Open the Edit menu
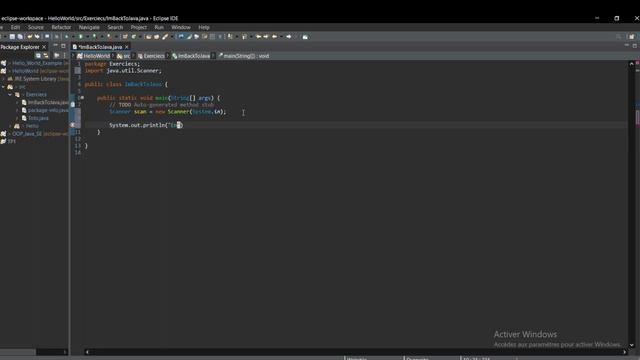 click(16, 27)
